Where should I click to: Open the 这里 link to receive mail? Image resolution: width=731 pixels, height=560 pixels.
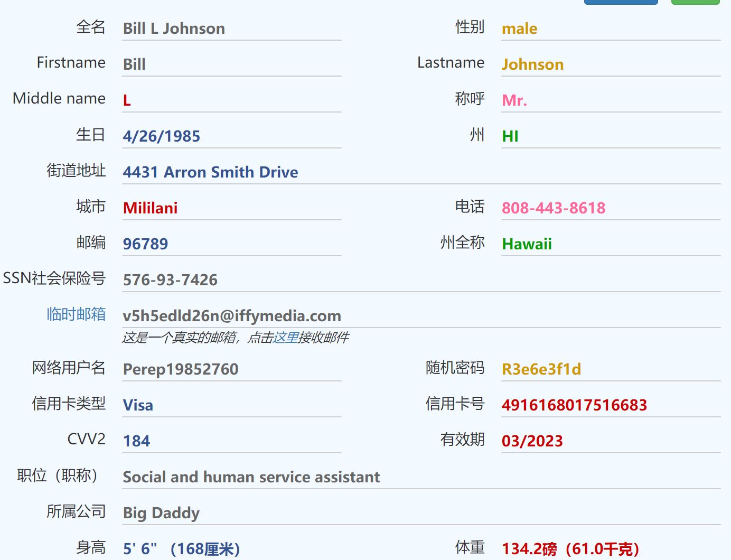pyautogui.click(x=286, y=338)
